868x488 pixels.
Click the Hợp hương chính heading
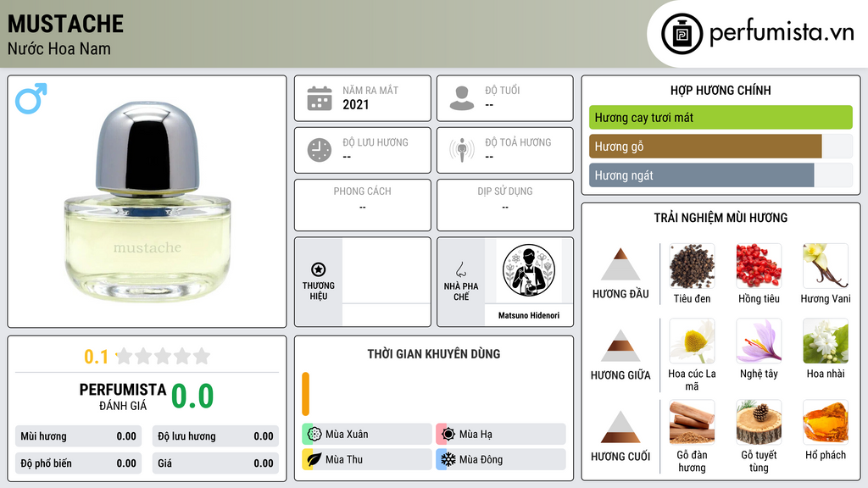[x=721, y=90]
